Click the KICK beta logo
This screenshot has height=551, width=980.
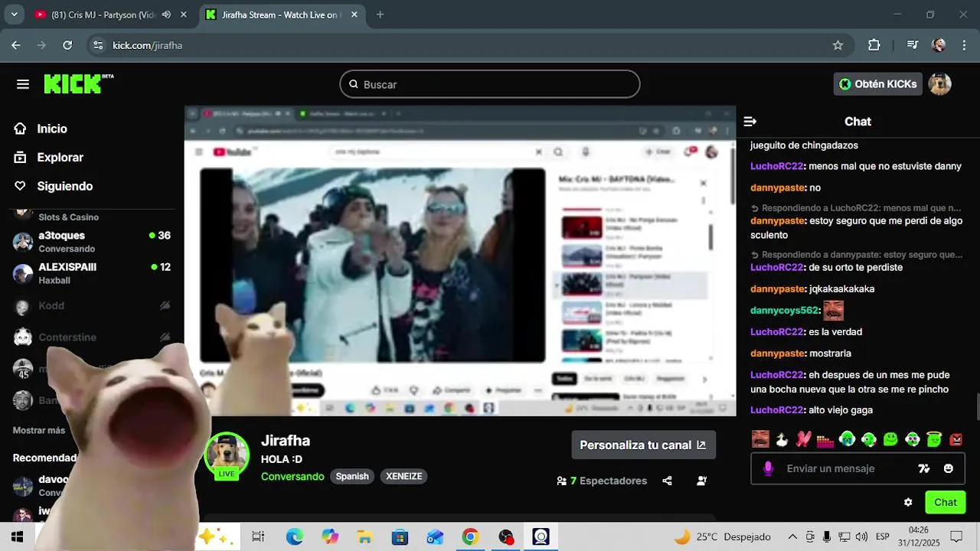(x=78, y=84)
